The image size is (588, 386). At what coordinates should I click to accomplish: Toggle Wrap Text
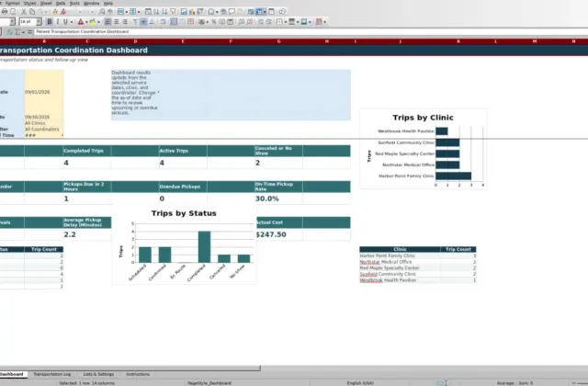(163, 22)
